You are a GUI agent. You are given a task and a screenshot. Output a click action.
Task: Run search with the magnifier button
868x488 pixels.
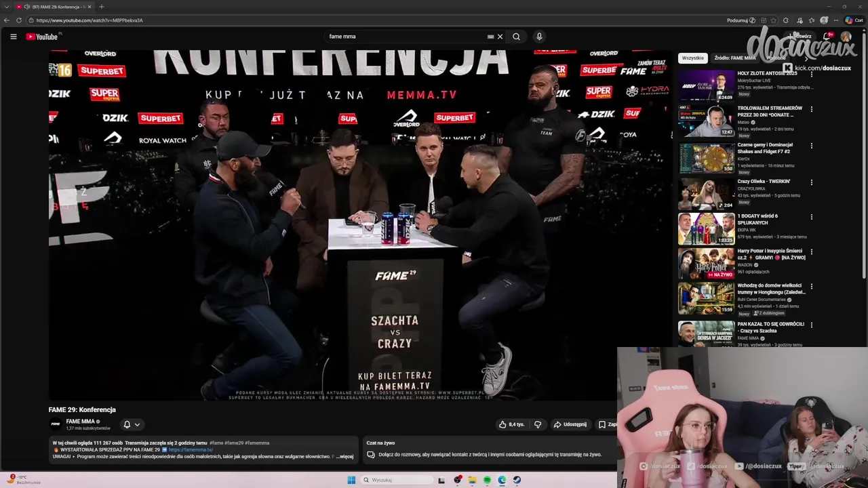coord(516,37)
